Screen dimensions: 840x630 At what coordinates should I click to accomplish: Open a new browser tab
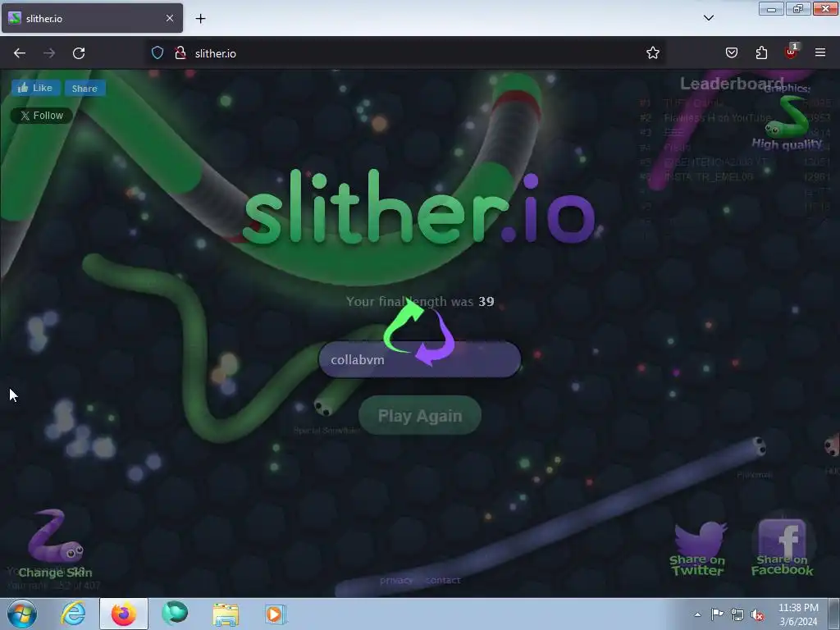[x=200, y=19]
